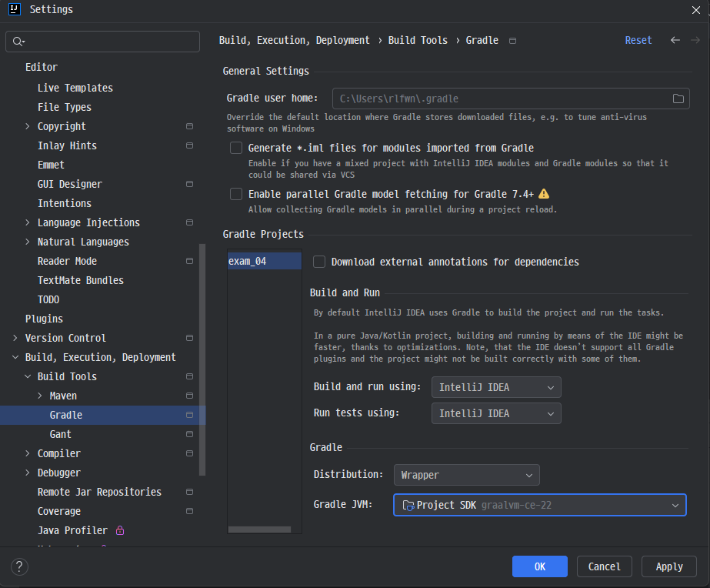The width and height of the screenshot is (710, 588).
Task: Click Build, Execution, Deployment breadcrumb
Action: [295, 40]
